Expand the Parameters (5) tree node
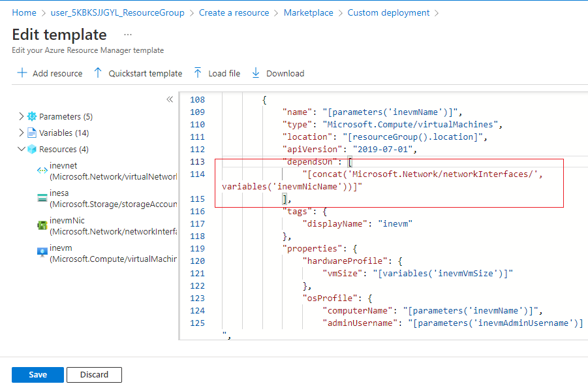Image resolution: width=588 pixels, height=386 pixels. click(x=22, y=116)
